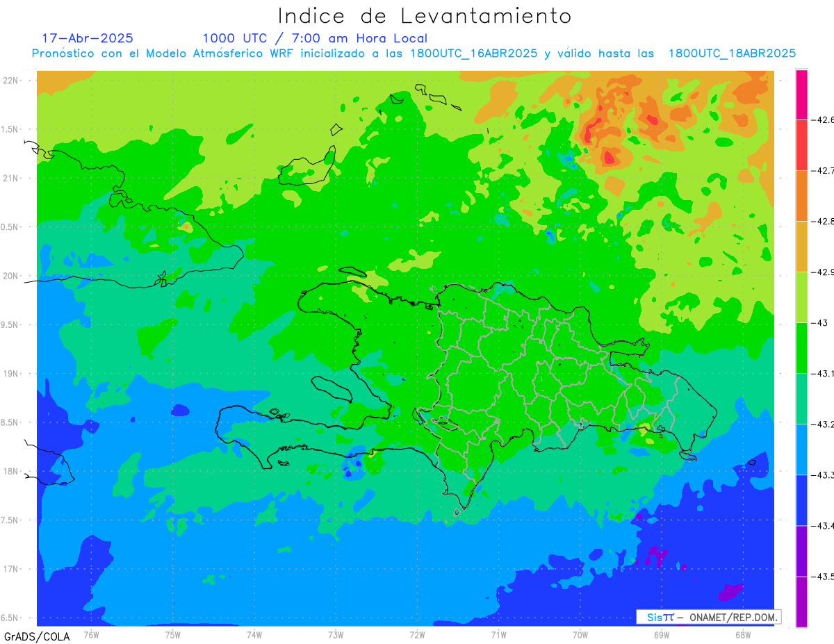Click the '75W' longitude label
This screenshot has height=644, width=834.
pos(173,634)
